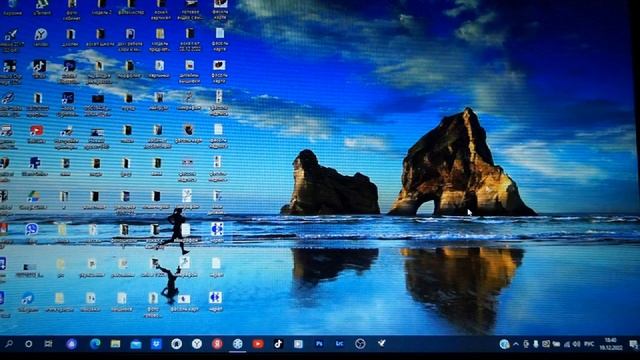Click the Cortana circle on the taskbar
Screen dimensions: 640x360
coord(28,344)
